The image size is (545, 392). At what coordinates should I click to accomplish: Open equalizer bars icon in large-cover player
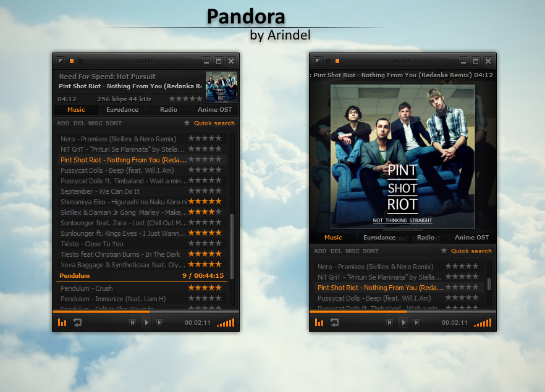click(319, 323)
